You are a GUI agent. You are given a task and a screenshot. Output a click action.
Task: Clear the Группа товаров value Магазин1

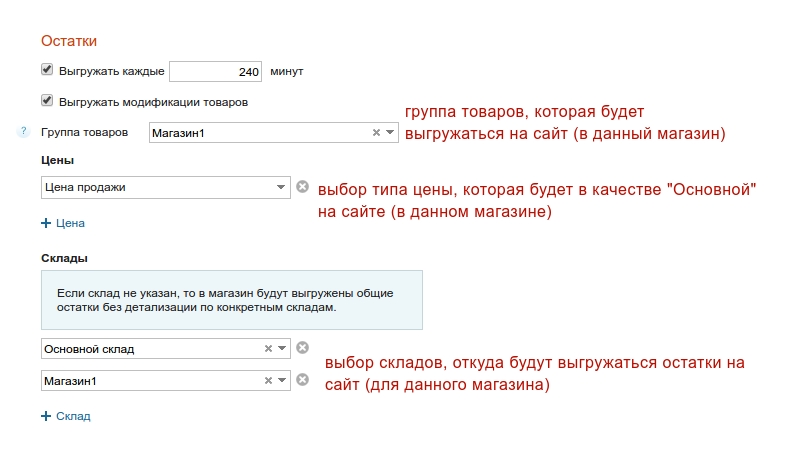coord(376,132)
